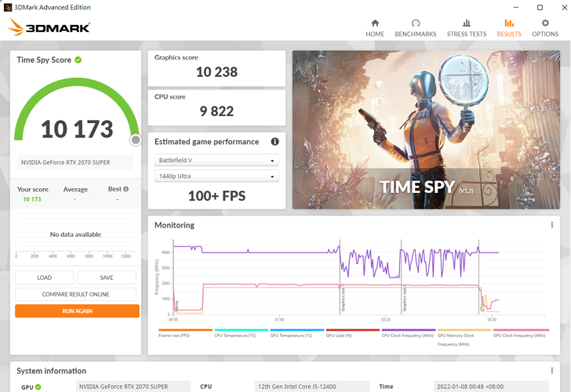Click the large 10 173 Time Spy score
Image resolution: width=571 pixels, height=392 pixels.
pos(77,129)
